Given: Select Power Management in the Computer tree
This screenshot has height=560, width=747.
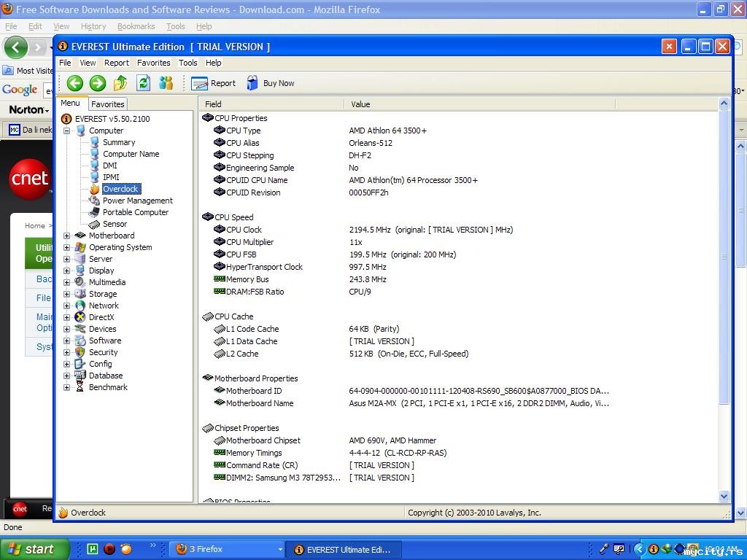Looking at the screenshot, I should [x=137, y=201].
